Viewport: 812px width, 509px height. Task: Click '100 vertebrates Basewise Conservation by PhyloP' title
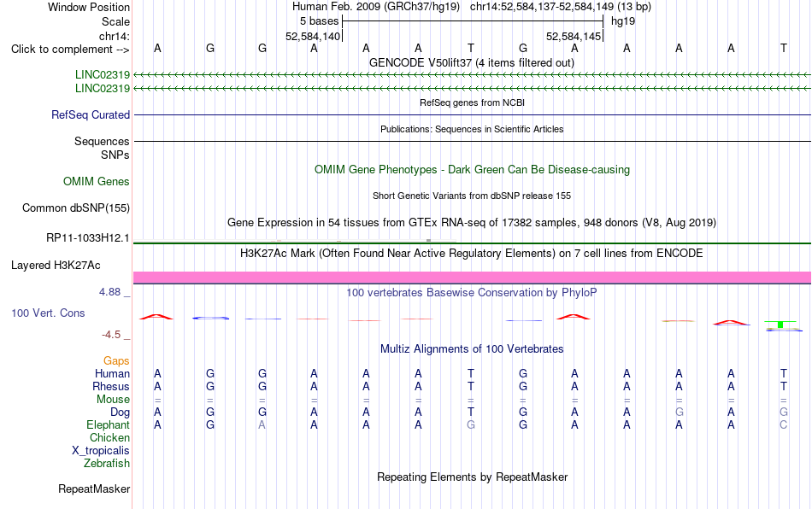click(x=472, y=292)
